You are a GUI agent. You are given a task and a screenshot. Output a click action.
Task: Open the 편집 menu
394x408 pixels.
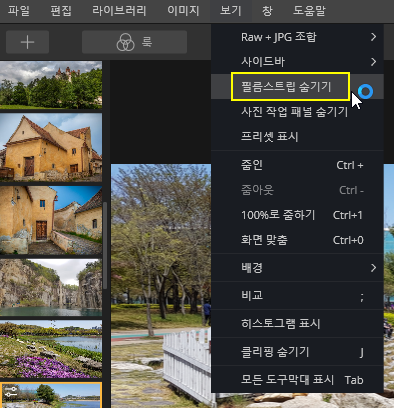point(61,11)
